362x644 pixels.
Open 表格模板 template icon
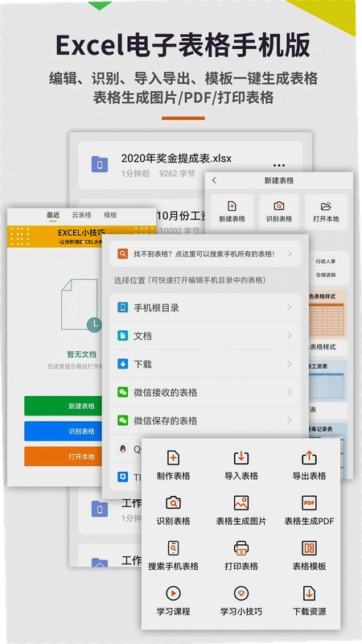pos(309,548)
